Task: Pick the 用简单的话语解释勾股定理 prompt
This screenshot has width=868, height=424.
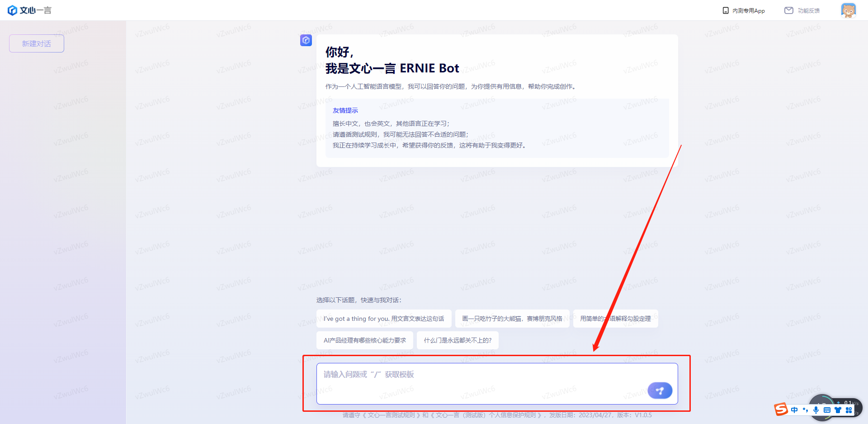Action: (616, 319)
